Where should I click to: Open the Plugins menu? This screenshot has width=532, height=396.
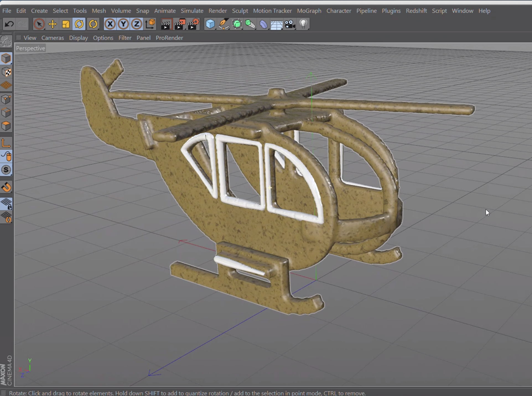point(391,11)
